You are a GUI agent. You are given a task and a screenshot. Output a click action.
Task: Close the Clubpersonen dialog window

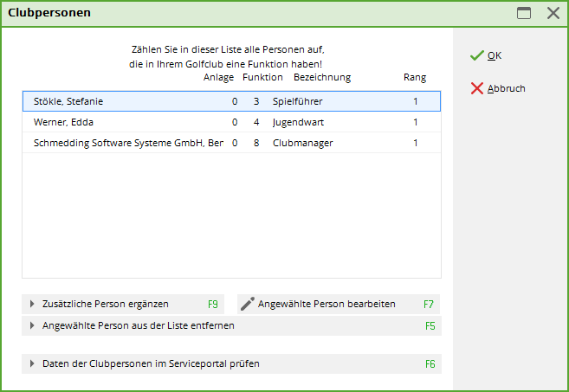(553, 13)
